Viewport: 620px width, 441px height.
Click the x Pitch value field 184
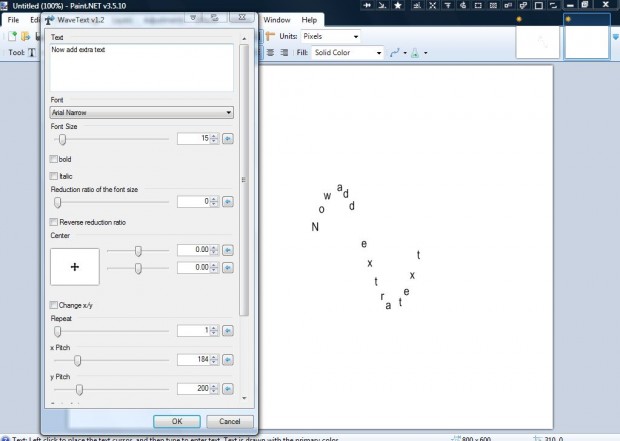[194, 360]
